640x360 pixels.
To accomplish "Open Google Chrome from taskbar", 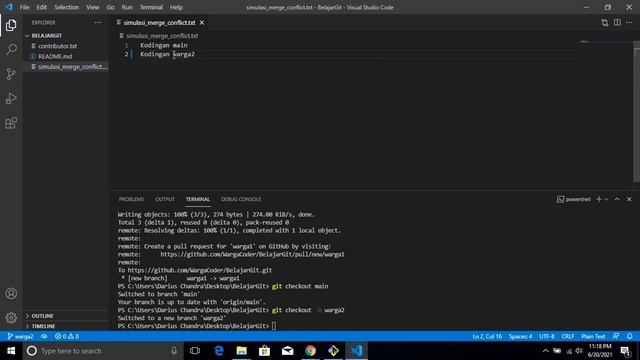I will [311, 351].
